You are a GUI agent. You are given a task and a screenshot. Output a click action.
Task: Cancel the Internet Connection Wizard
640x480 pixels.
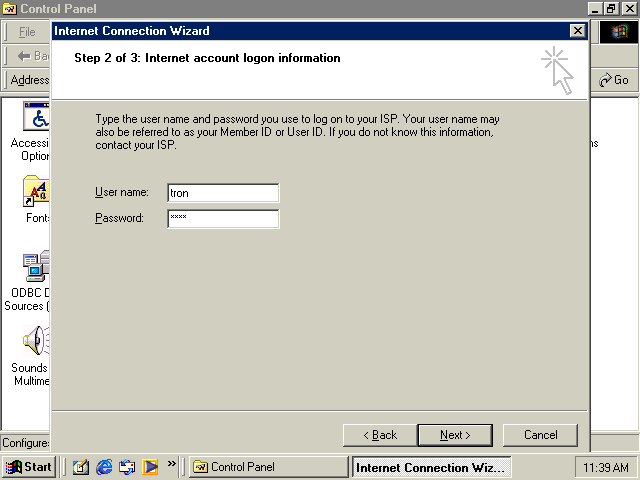540,435
